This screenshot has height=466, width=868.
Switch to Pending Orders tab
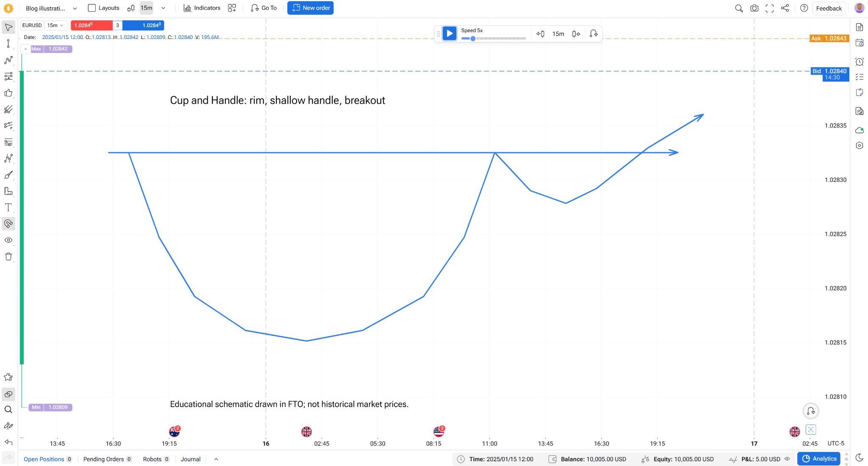pyautogui.click(x=108, y=459)
